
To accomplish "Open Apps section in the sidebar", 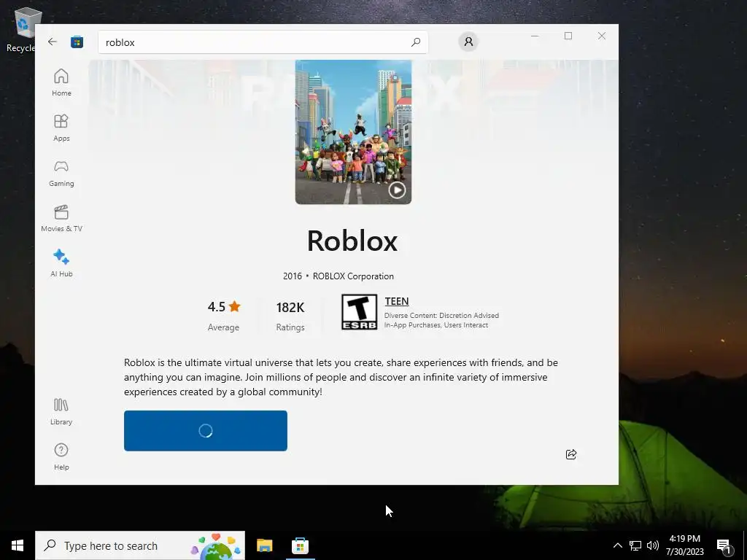I will click(61, 128).
